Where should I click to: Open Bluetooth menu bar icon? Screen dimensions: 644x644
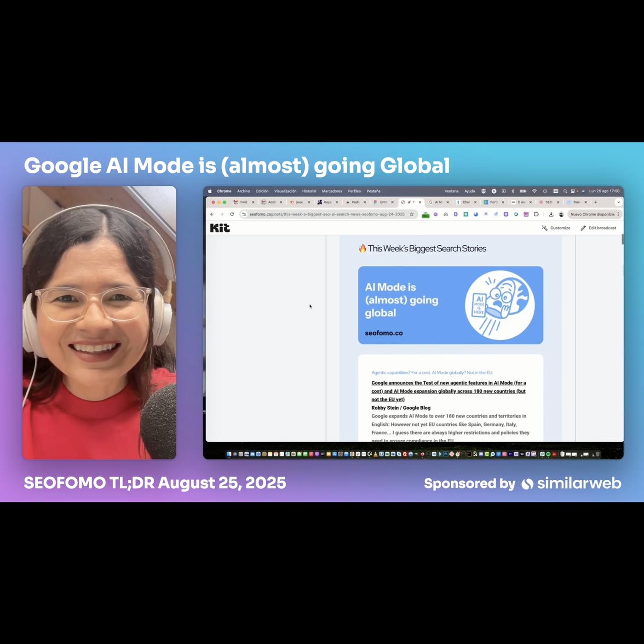(x=513, y=191)
